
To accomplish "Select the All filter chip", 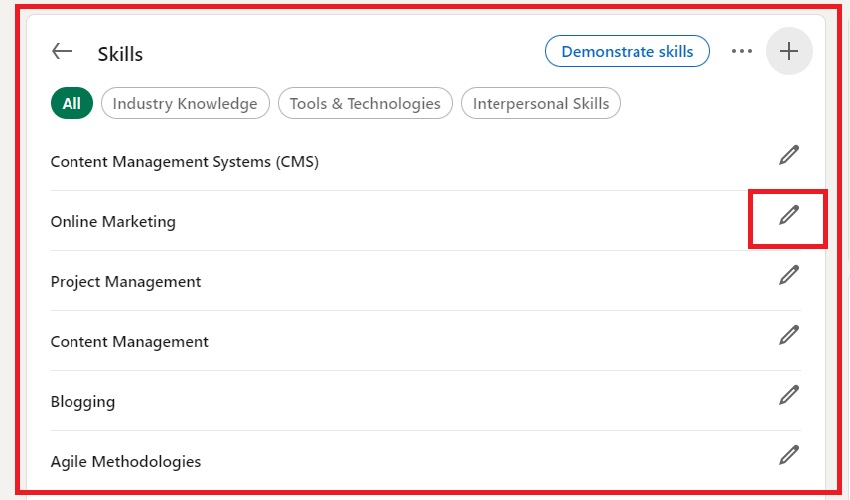I will pyautogui.click(x=71, y=103).
